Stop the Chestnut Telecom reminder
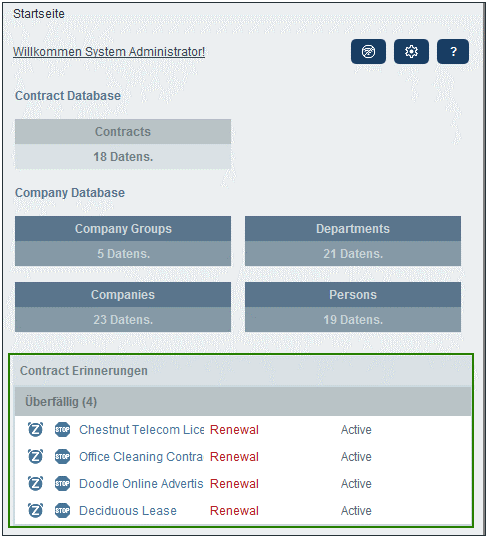The image size is (488, 538). coord(62,429)
